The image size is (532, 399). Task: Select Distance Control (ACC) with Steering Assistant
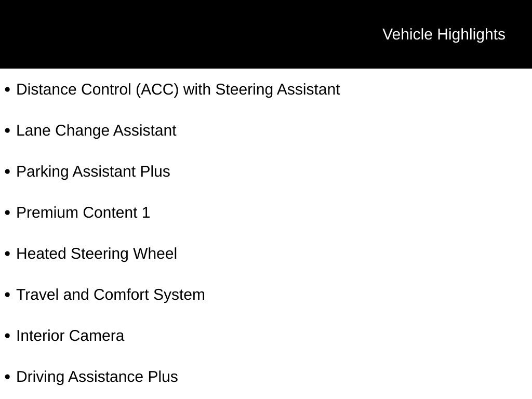[178, 90]
